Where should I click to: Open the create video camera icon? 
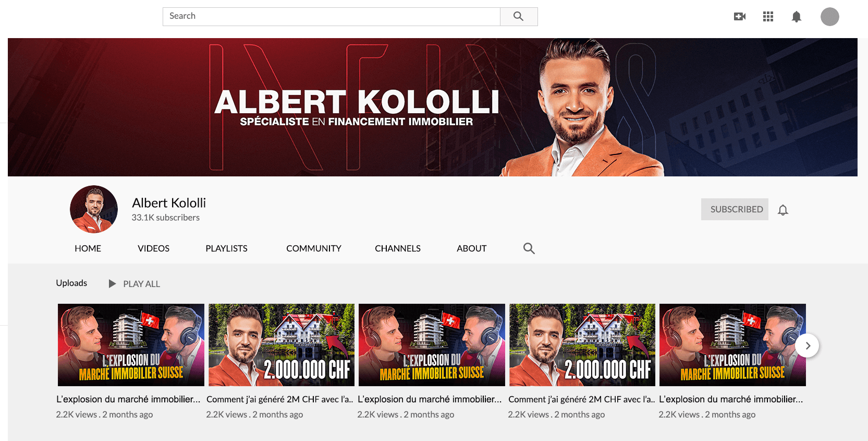click(x=739, y=17)
